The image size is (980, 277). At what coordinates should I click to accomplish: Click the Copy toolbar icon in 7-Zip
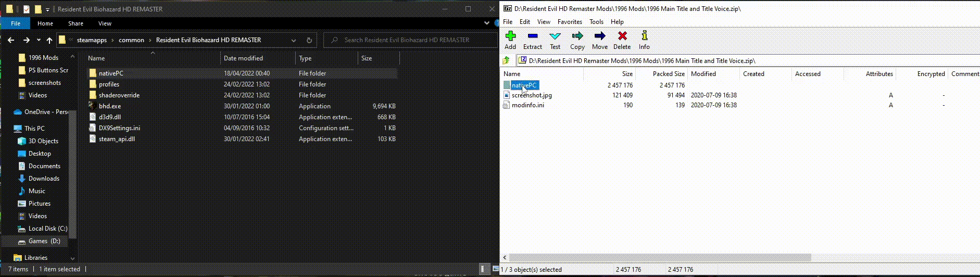pos(577,36)
